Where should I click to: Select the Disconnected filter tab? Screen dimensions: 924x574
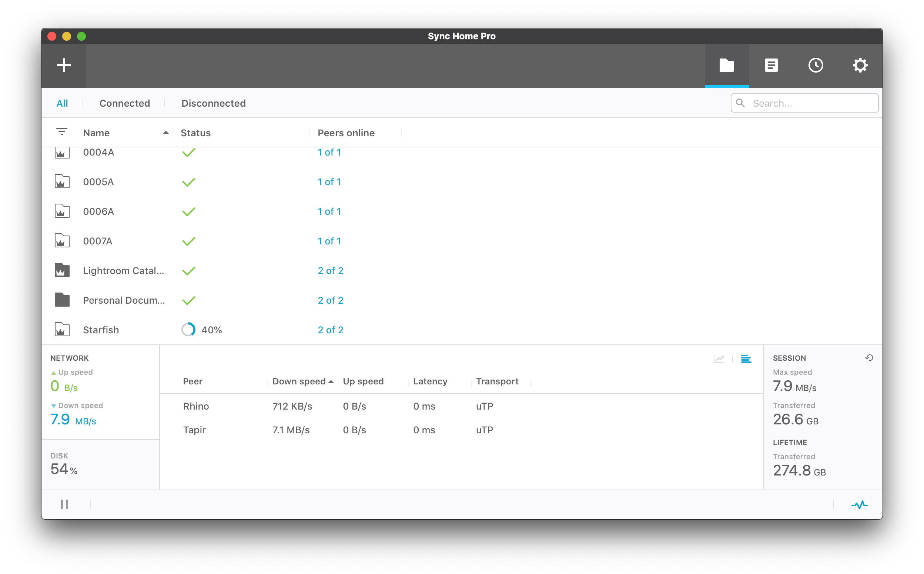(214, 103)
